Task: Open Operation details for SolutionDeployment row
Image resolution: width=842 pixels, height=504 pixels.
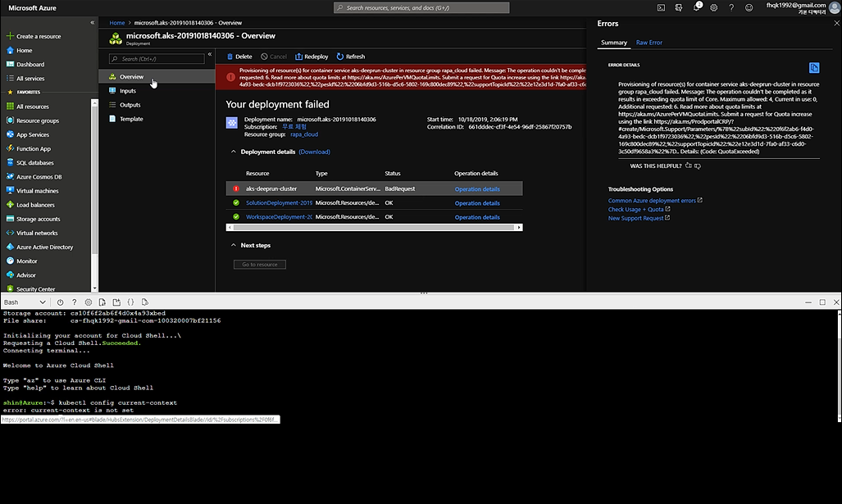Action: click(x=477, y=203)
